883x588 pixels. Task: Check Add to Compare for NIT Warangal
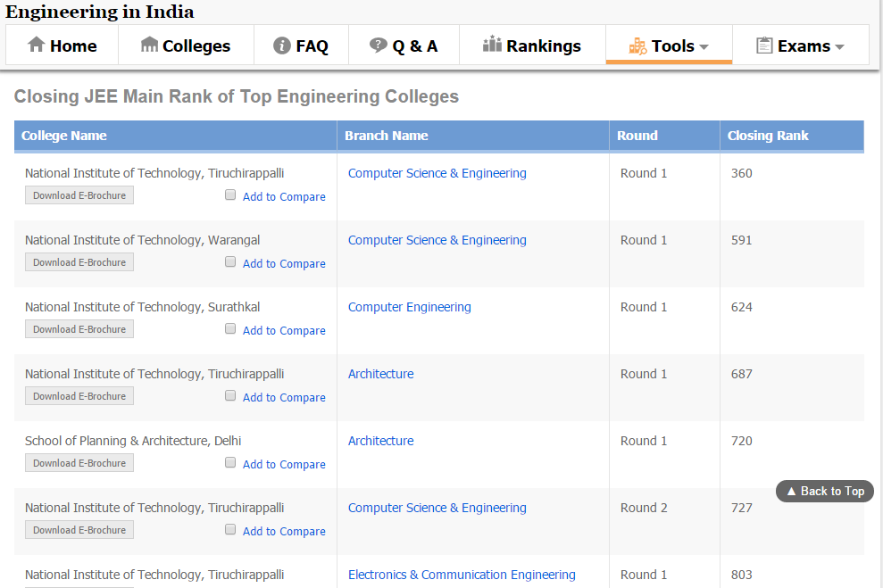230,262
